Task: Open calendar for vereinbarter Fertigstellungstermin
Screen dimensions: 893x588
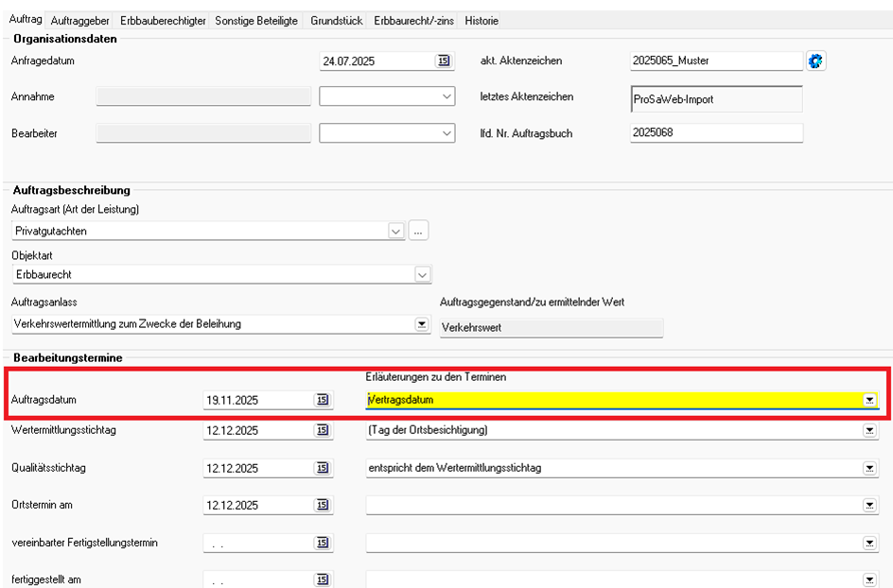Action: (x=323, y=543)
